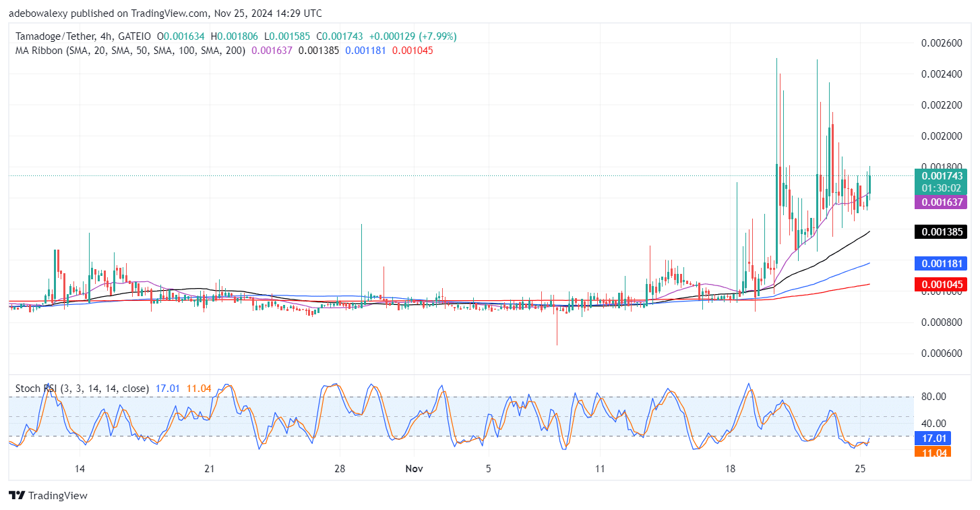The height and width of the screenshot is (510, 980).
Task: Click the 0.002200 price axis label
Action: point(942,105)
